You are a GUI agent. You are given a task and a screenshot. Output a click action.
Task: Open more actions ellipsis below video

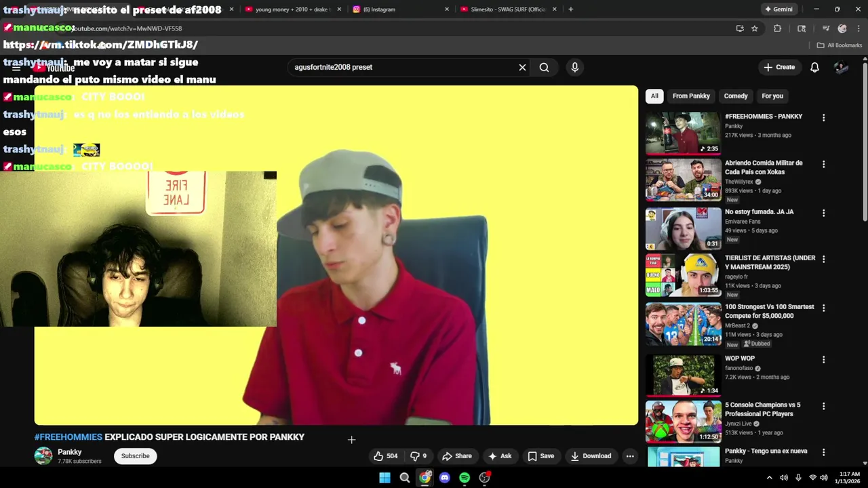tap(630, 456)
